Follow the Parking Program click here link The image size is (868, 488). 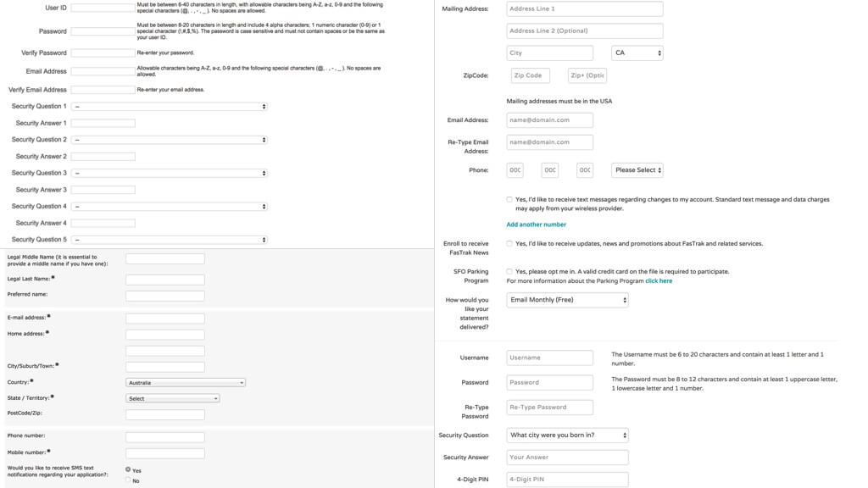pyautogui.click(x=659, y=280)
